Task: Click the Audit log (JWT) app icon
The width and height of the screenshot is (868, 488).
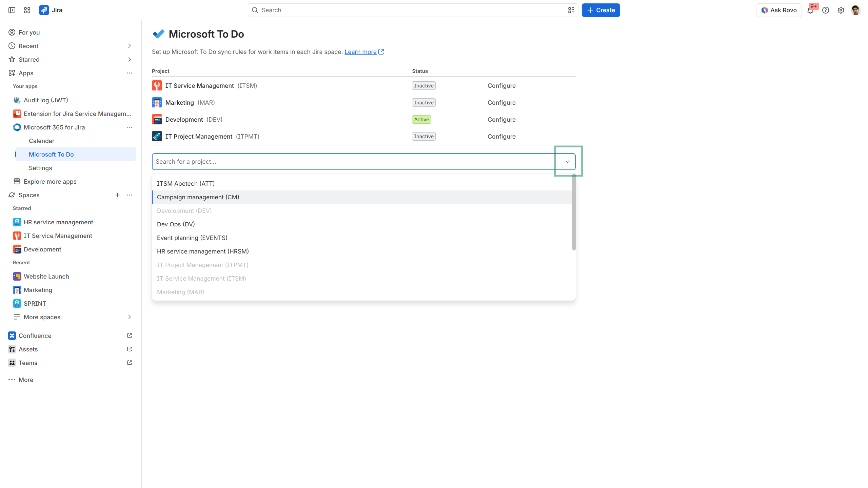Action: coord(17,100)
